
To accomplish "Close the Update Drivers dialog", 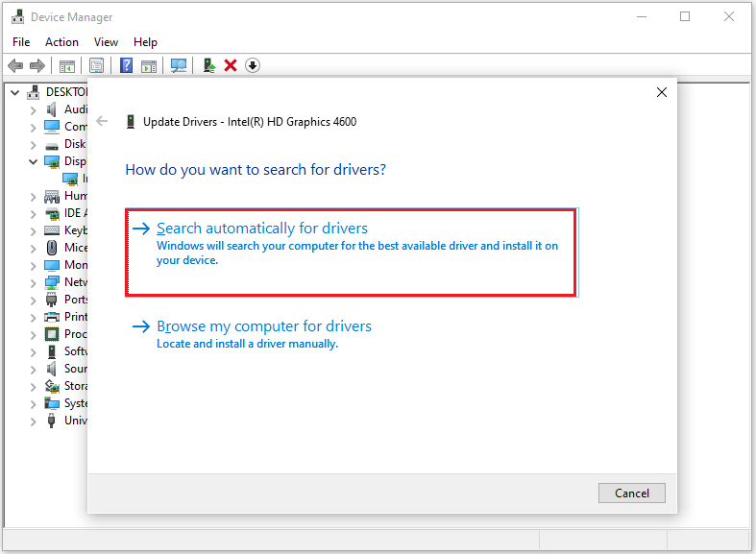I will pyautogui.click(x=662, y=92).
